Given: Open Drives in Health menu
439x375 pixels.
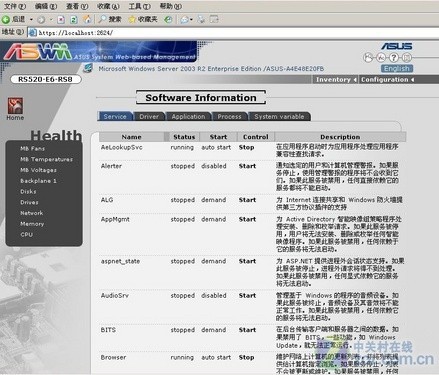Looking at the screenshot, I should [29, 202].
